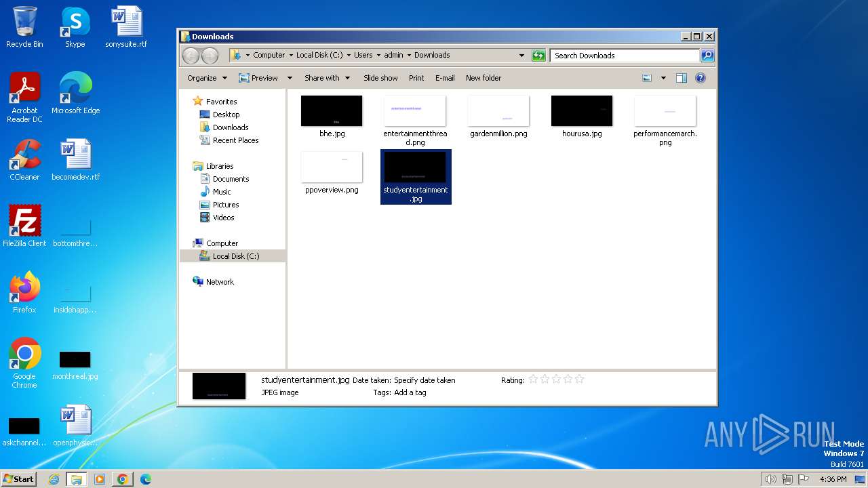Open the Documents library
Viewport: 868px width, 488px height.
coord(231,179)
